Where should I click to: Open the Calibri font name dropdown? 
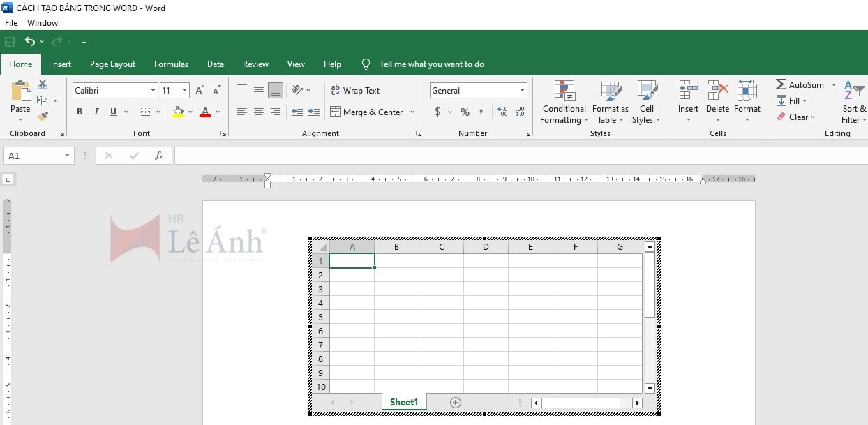153,91
